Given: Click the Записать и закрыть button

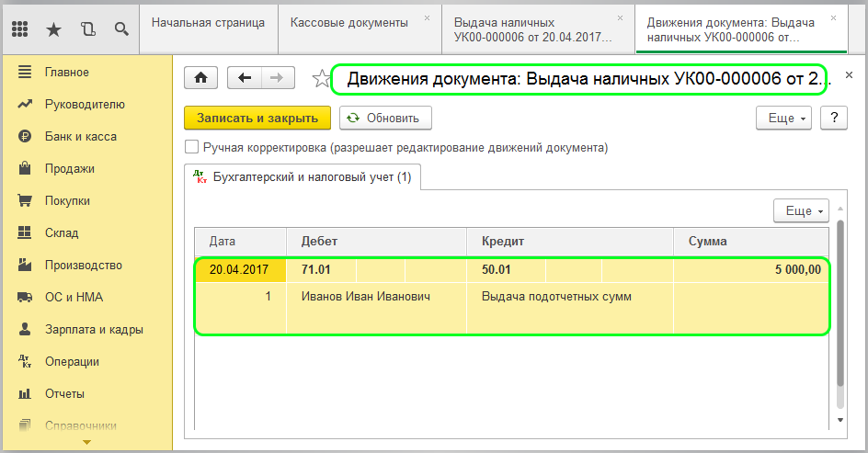Looking at the screenshot, I should click(x=257, y=118).
